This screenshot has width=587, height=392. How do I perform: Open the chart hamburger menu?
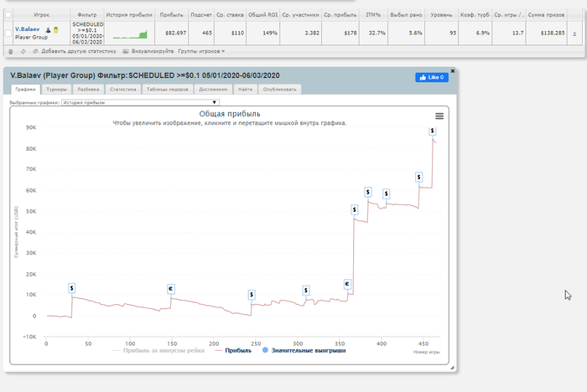coord(439,116)
